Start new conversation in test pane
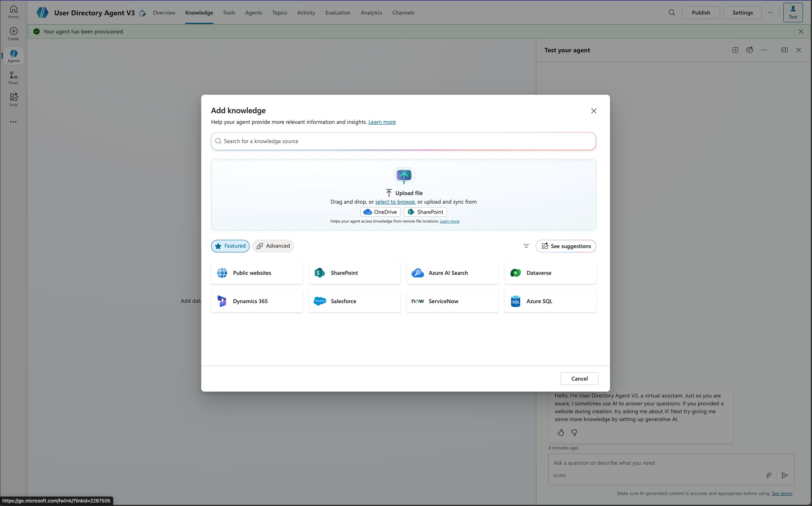 pyautogui.click(x=735, y=50)
